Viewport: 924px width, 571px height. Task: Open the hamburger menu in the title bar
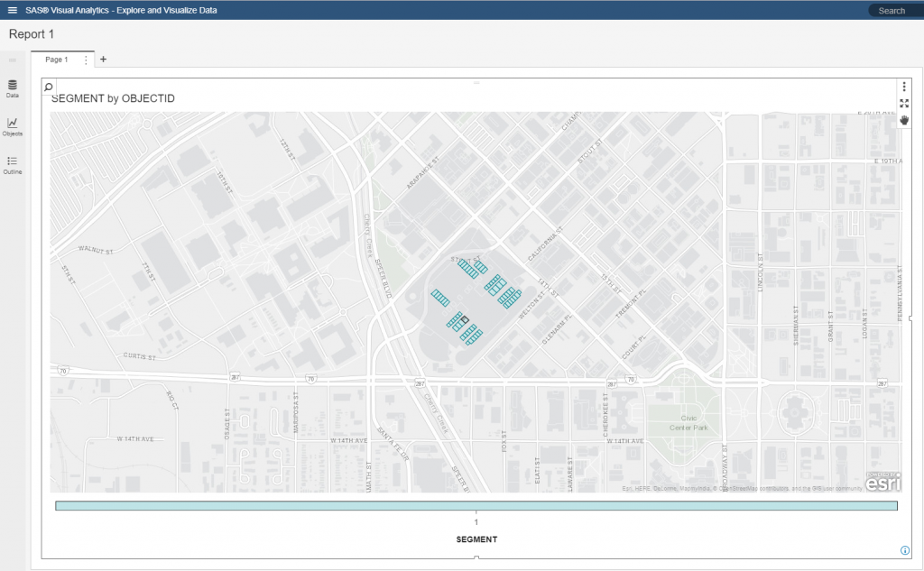12,11
